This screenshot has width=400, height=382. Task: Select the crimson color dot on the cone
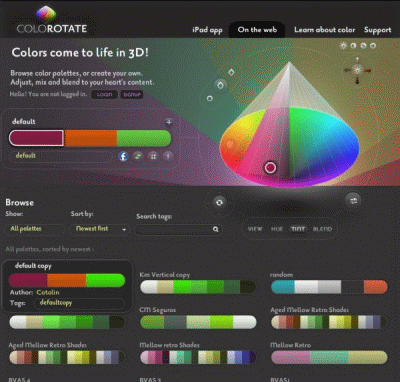coord(270,167)
